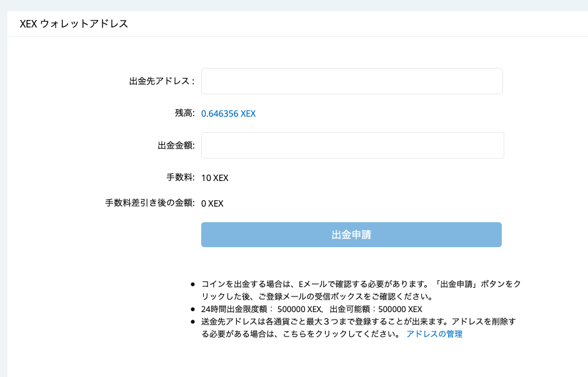Click the bullet before 送金先アドレス note

pos(192,321)
